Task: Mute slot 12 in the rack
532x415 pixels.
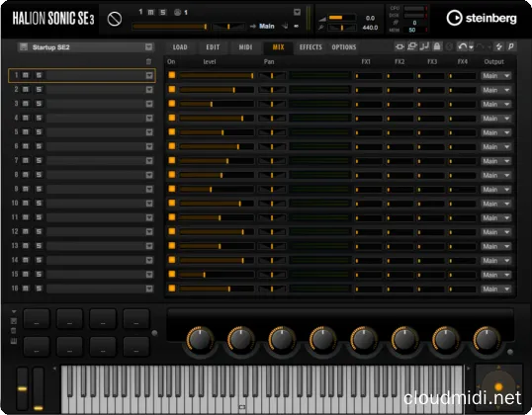Action: point(26,231)
